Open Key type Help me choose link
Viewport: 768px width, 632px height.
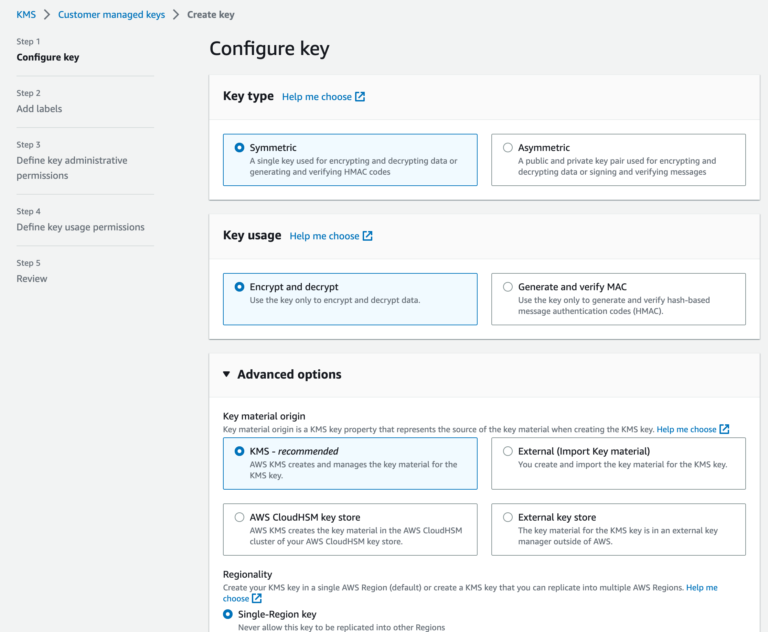316,97
